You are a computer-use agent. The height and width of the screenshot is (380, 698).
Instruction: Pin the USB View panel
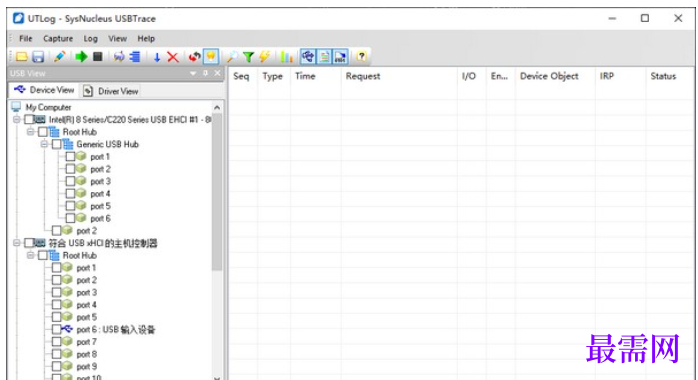(205, 73)
